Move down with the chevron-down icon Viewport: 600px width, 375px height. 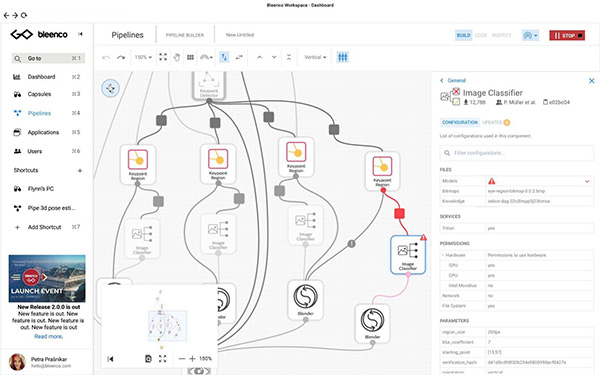[x=274, y=57]
